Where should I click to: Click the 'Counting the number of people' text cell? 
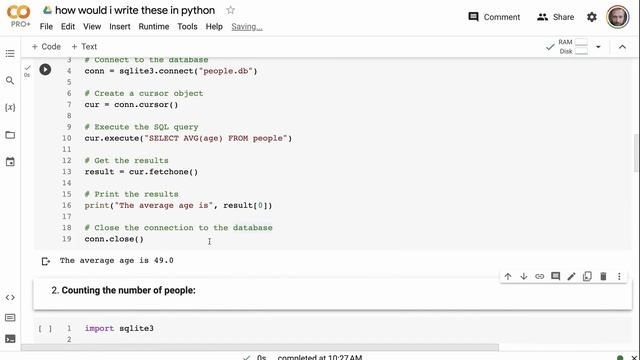pos(333,294)
